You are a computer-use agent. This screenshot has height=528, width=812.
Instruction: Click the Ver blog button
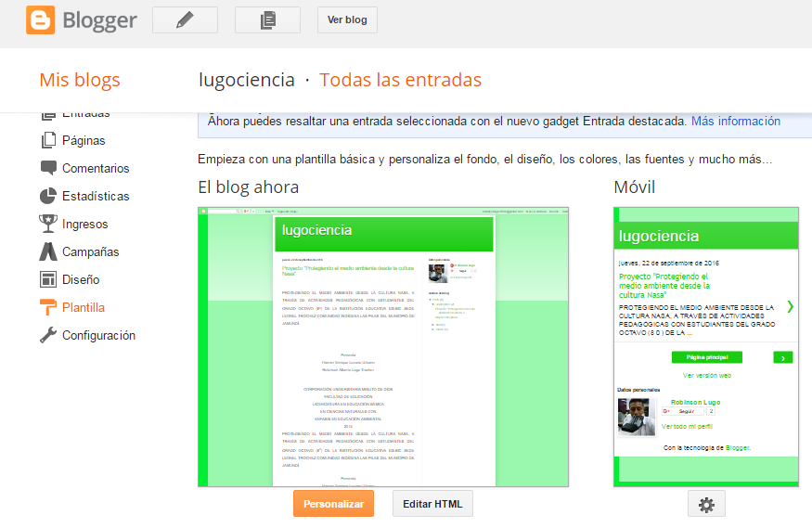(347, 20)
